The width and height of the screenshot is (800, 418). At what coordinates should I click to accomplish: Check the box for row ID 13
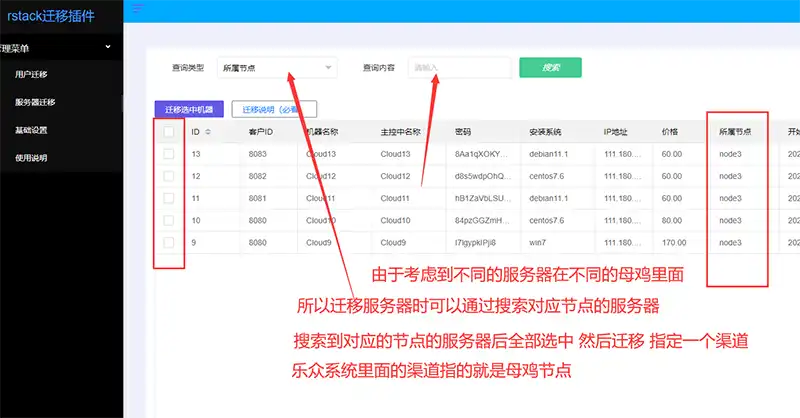(169, 154)
